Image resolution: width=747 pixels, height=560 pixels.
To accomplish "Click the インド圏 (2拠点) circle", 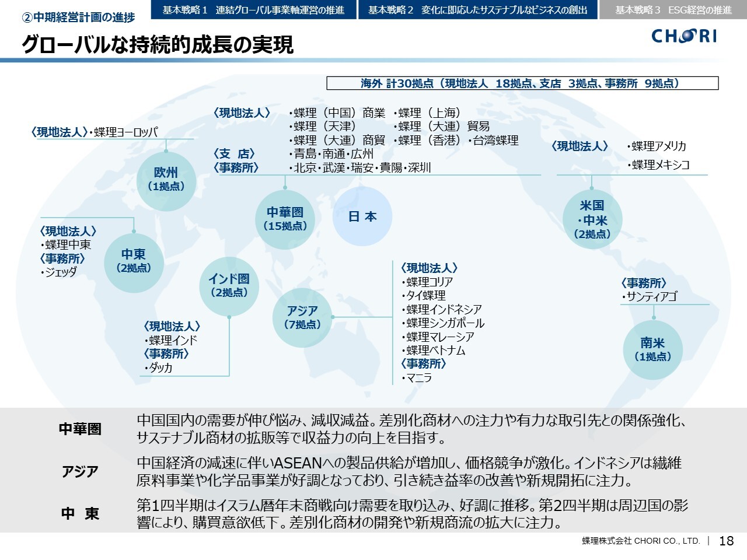I will pyautogui.click(x=229, y=286).
